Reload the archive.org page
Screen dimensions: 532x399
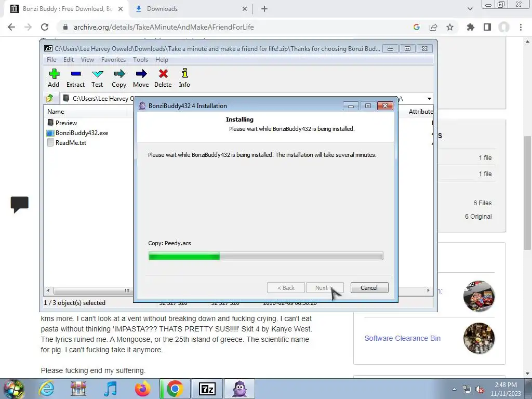[x=45, y=27]
